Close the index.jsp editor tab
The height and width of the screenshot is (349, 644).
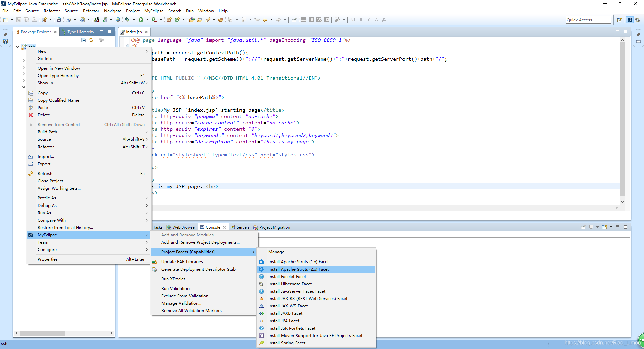point(146,32)
